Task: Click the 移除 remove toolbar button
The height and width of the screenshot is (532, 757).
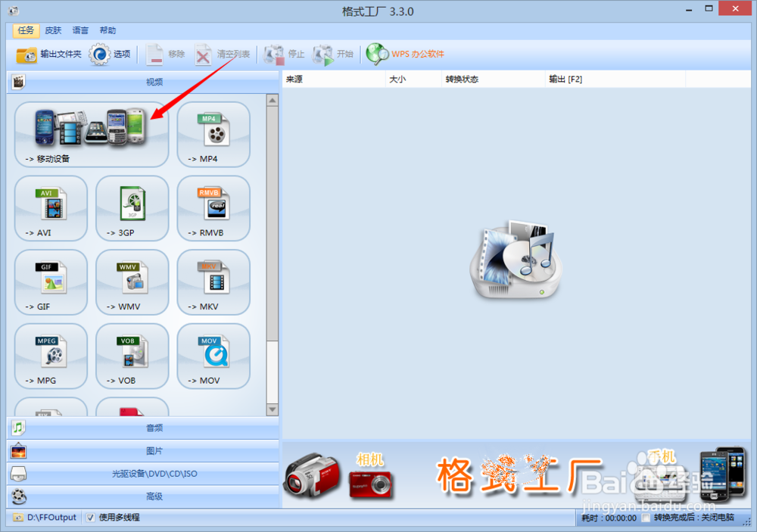Action: click(166, 54)
